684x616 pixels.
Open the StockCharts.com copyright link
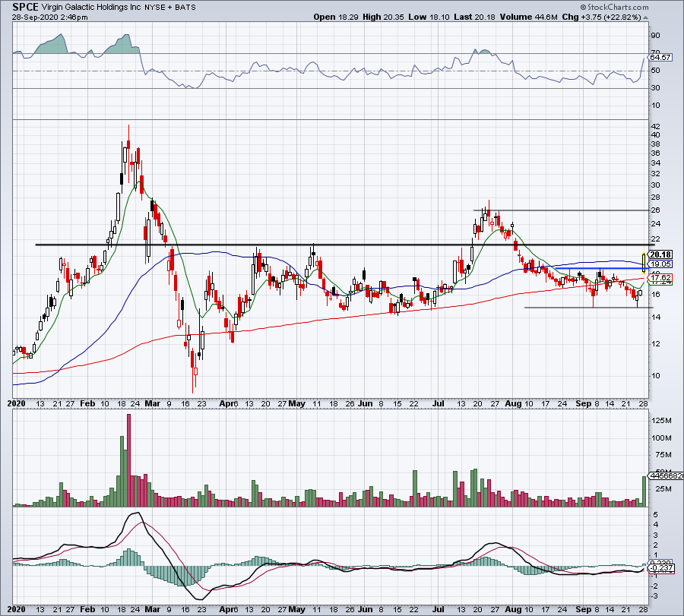click(614, 7)
